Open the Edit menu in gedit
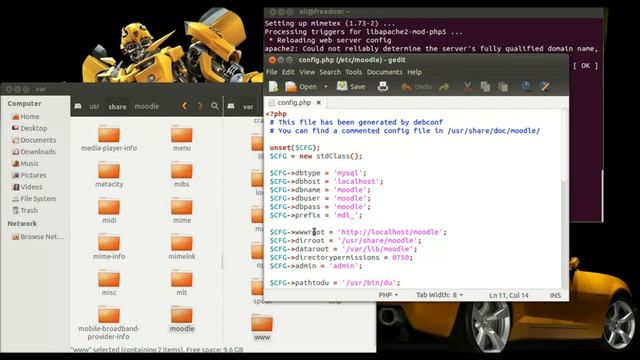640x360 pixels. [288, 72]
